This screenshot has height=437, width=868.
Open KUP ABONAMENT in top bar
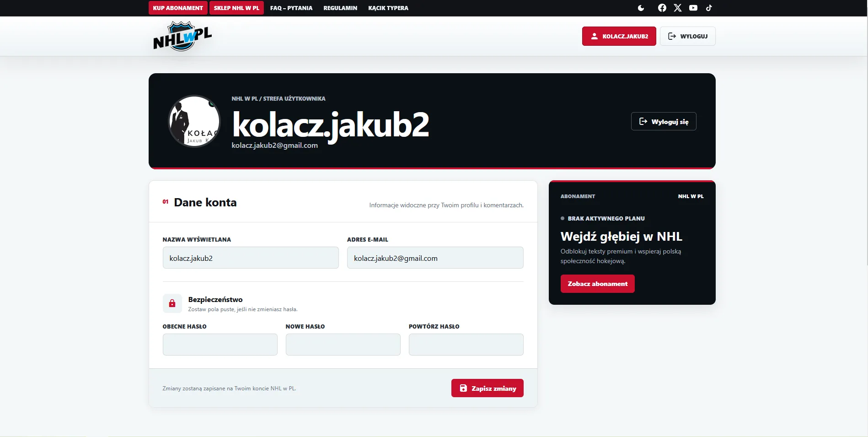click(x=178, y=8)
